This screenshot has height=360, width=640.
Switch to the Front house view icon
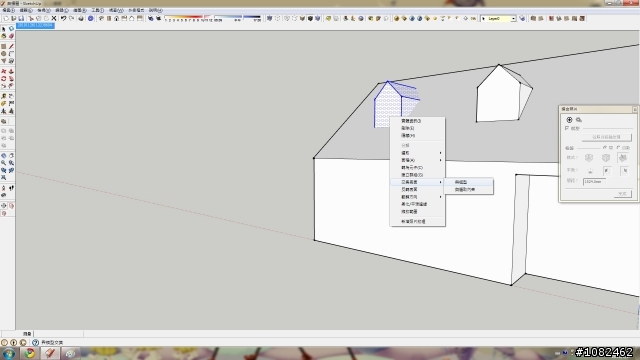tap(117, 18)
